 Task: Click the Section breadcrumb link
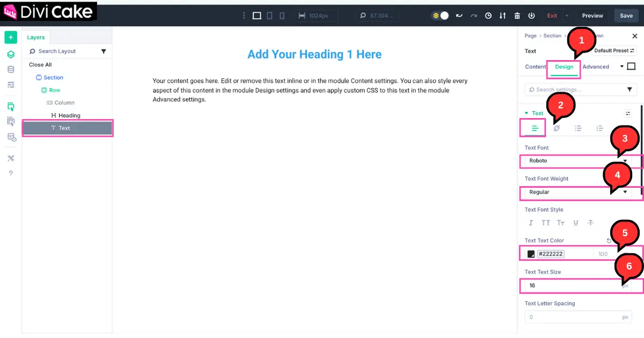pos(552,36)
